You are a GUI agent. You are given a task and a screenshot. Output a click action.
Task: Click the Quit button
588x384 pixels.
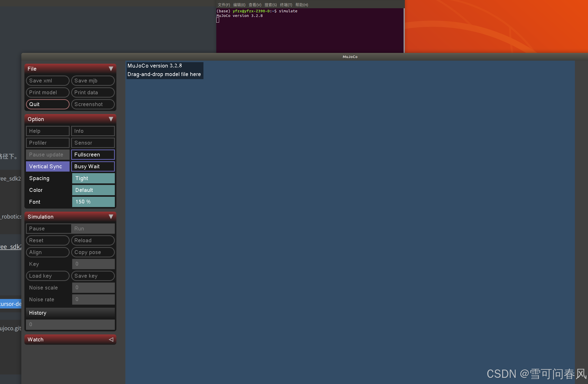(48, 104)
